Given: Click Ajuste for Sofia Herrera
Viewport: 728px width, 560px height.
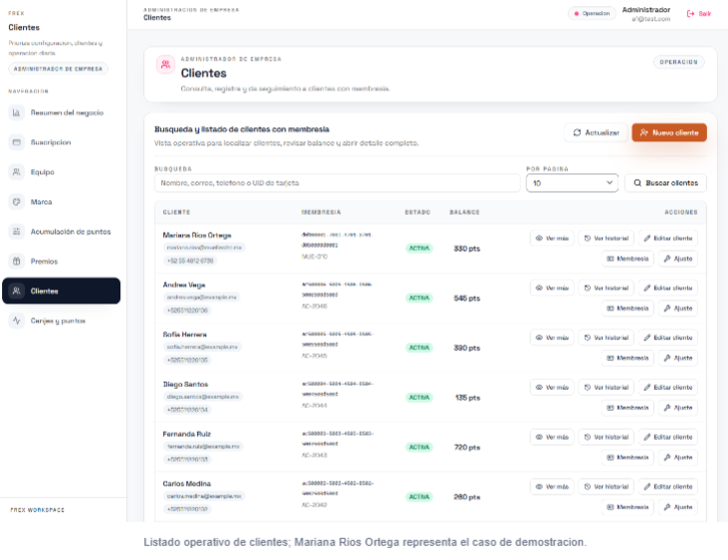Looking at the screenshot, I should [678, 358].
